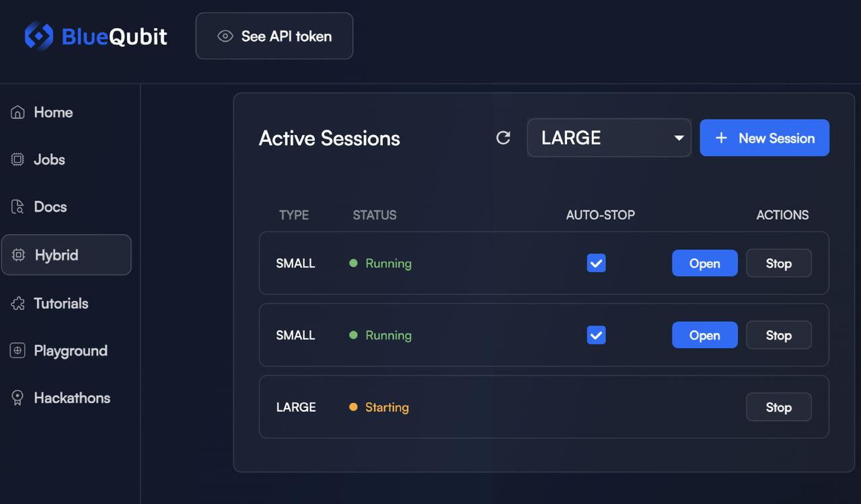Click the Docs file-search icon
861x504 pixels.
(17, 207)
